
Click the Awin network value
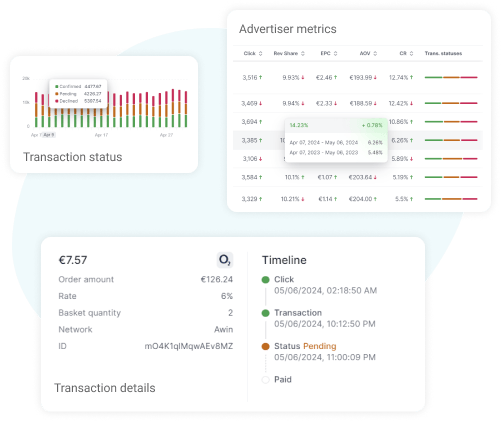223,329
